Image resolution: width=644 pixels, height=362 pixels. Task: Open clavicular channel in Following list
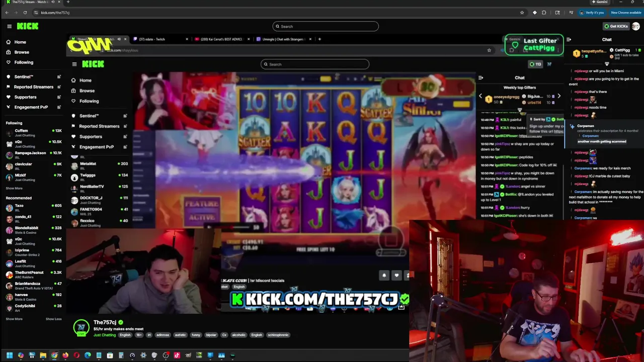click(33, 166)
